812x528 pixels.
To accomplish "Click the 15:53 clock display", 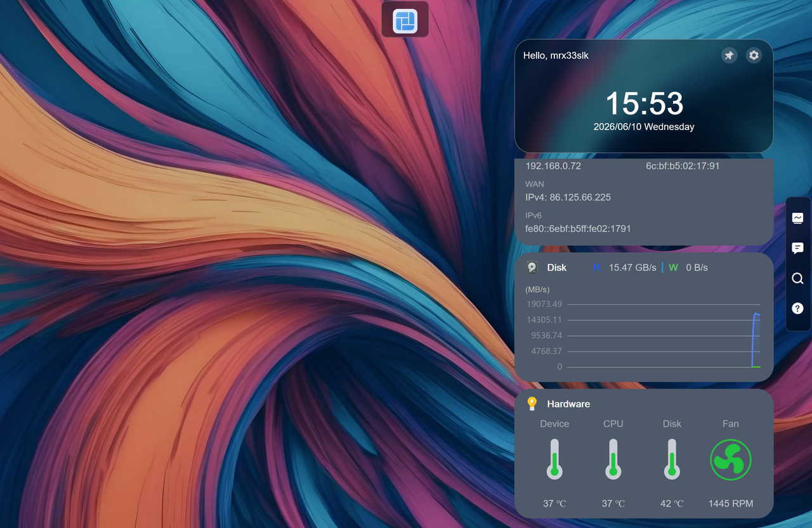I will tap(644, 103).
